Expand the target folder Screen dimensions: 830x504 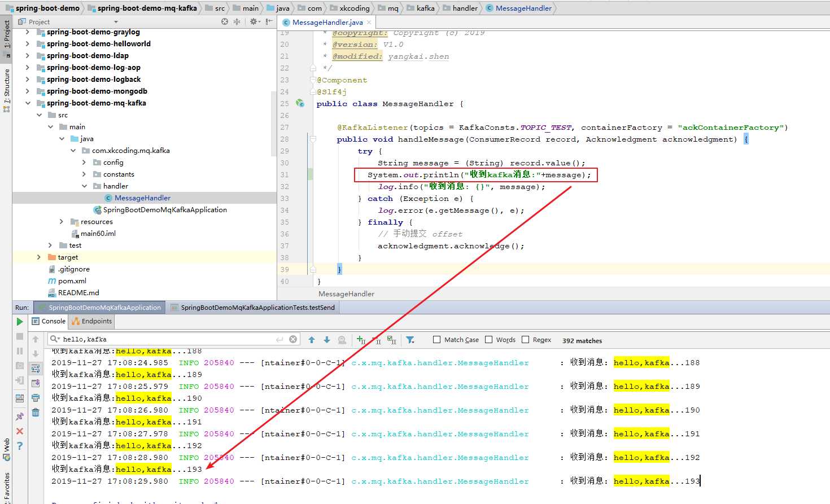coord(39,257)
